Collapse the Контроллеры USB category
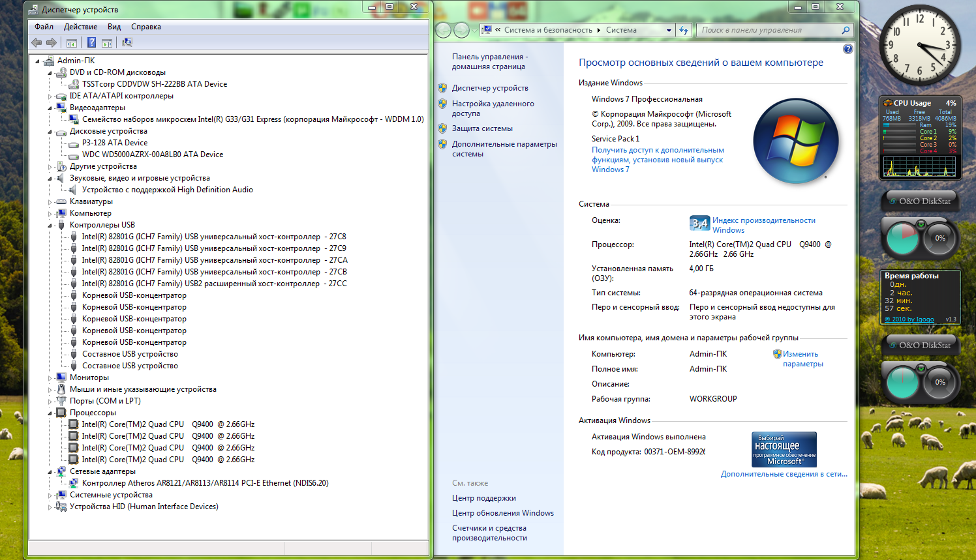976x560 pixels. pos(50,226)
